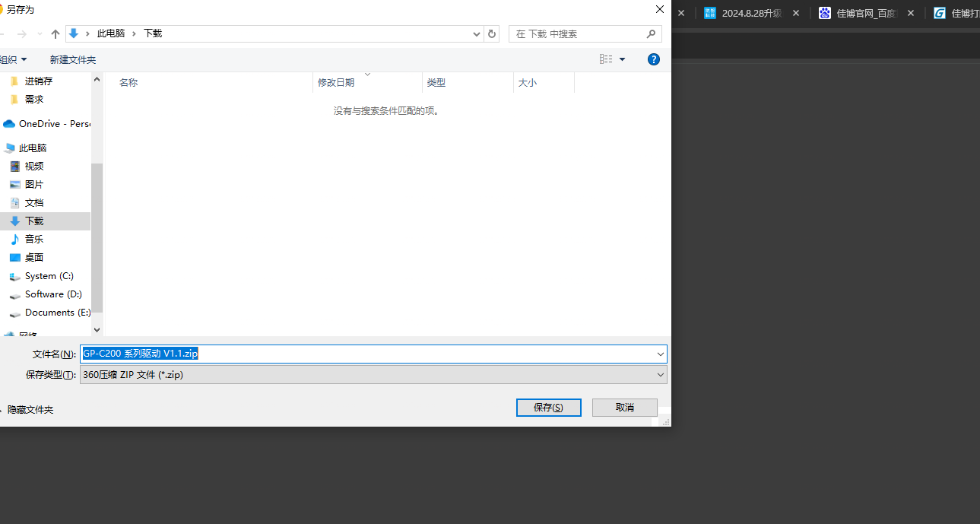Viewport: 980px width, 524px height.
Task: Select 此电脑 in navigation tree
Action: pos(33,148)
